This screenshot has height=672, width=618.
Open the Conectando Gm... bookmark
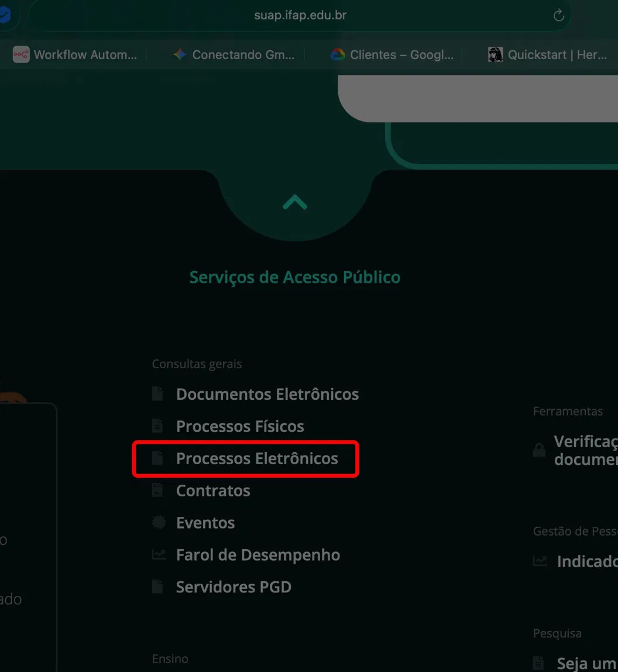click(x=234, y=55)
